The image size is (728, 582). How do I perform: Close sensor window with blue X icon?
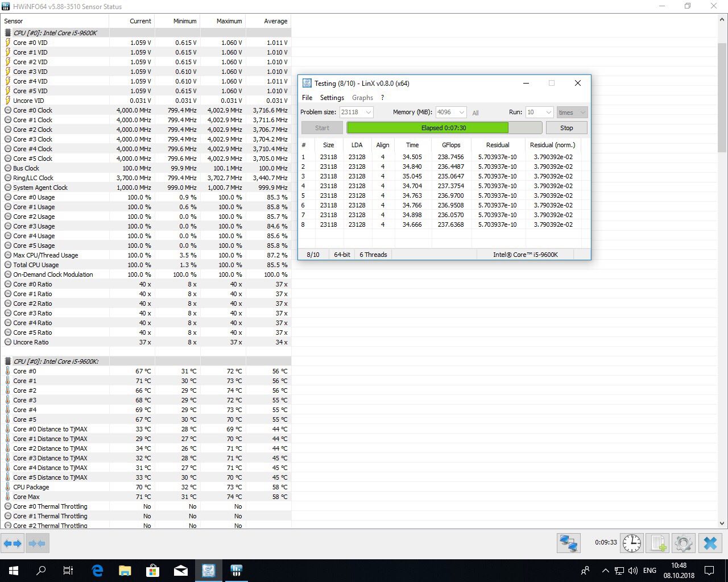(x=710, y=543)
